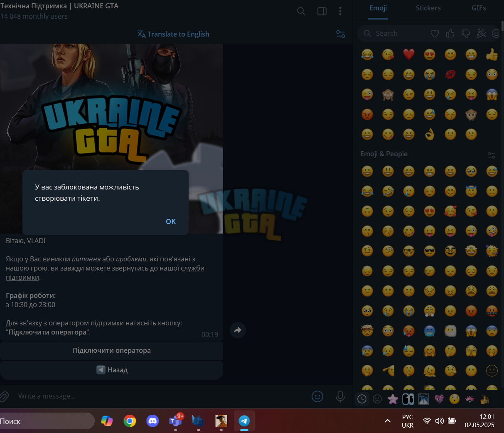Open Microsoft Teams from the taskbar
504x433 pixels.
[176, 421]
